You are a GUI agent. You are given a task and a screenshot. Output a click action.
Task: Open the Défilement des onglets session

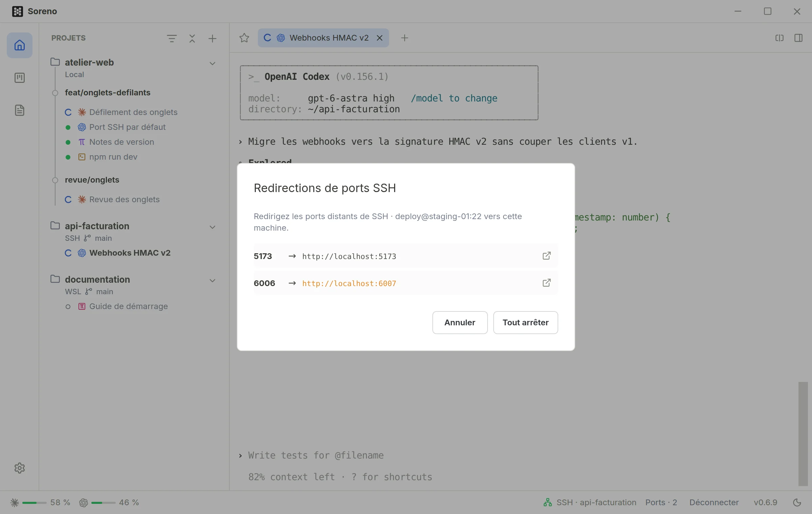click(x=133, y=112)
